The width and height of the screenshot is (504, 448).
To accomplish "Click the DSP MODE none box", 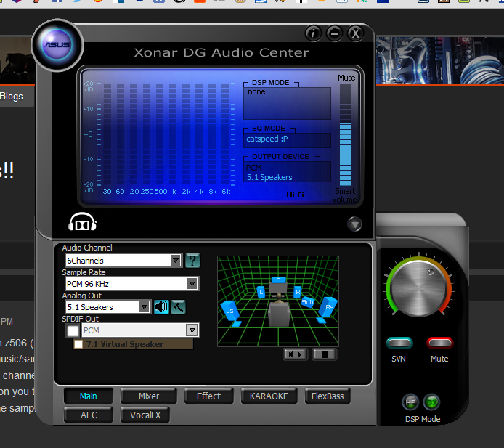I will [288, 103].
